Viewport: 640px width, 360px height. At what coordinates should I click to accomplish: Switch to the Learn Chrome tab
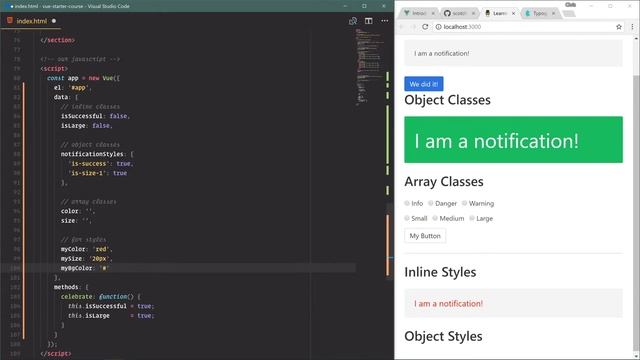pos(499,13)
